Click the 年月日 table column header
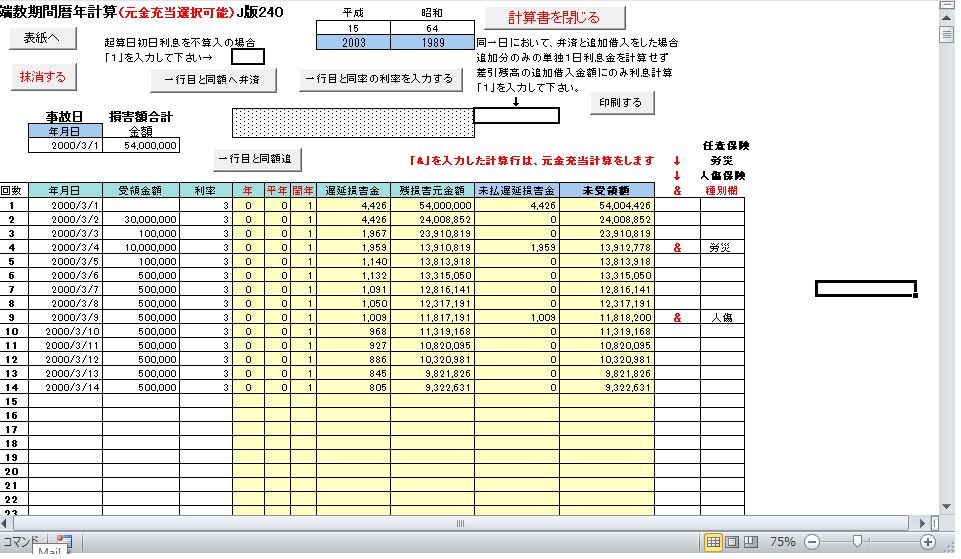The height and width of the screenshot is (559, 961). pos(65,191)
